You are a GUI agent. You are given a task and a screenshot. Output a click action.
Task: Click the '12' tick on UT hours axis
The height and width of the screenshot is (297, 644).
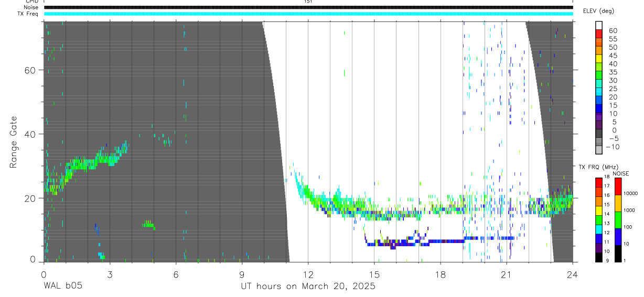coord(308,274)
